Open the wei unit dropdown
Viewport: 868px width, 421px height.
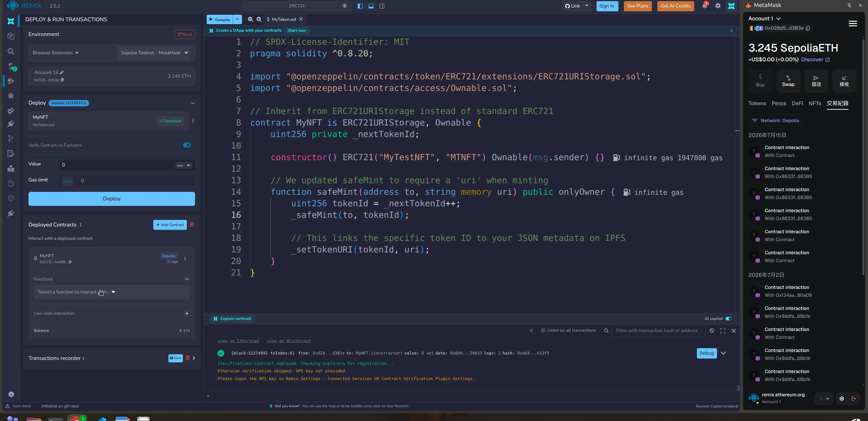click(184, 165)
